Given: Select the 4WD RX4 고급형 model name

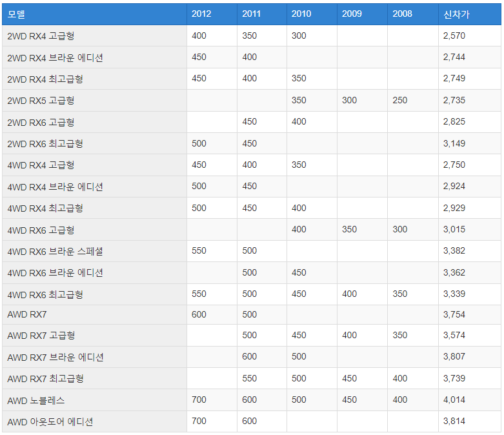Looking at the screenshot, I should coord(41,165).
